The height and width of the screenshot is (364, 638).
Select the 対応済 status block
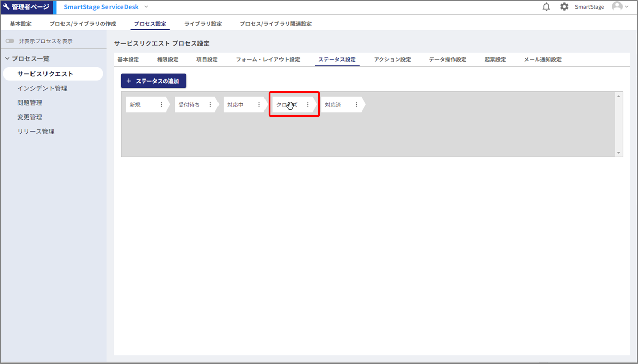[x=335, y=105]
